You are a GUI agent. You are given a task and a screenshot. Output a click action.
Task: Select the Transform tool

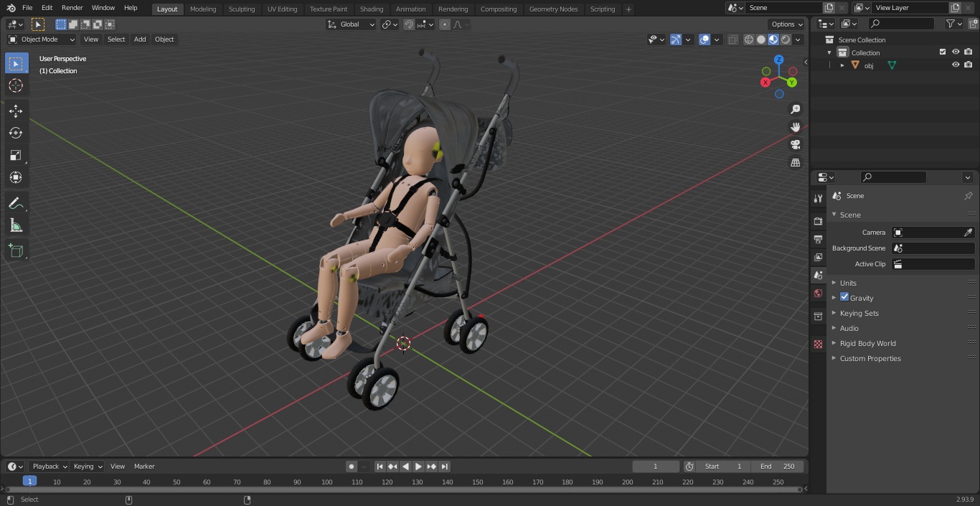[x=16, y=177]
